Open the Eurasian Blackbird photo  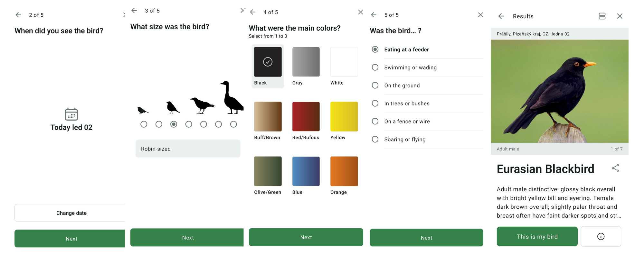[x=559, y=91]
